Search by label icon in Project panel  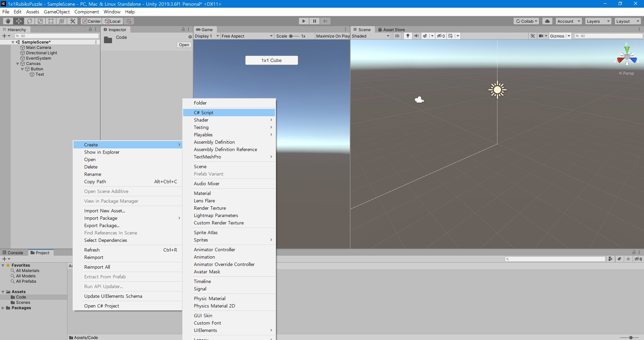pyautogui.click(x=619, y=259)
